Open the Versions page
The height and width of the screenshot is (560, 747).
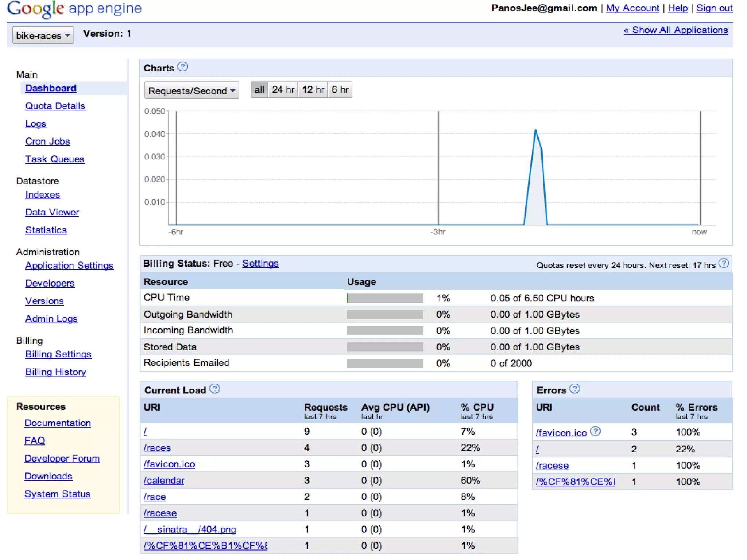pyautogui.click(x=44, y=301)
